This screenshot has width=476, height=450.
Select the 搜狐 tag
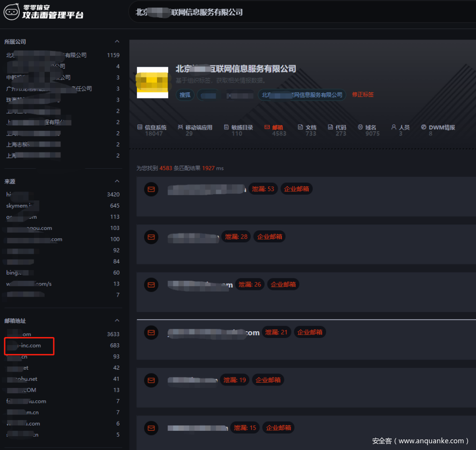185,95
